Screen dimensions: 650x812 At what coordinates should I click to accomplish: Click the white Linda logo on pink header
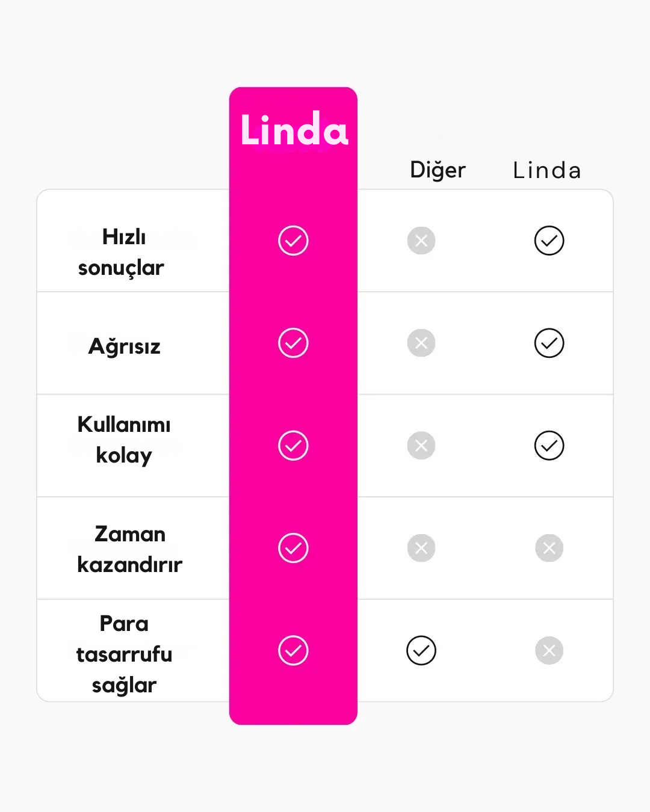[294, 129]
